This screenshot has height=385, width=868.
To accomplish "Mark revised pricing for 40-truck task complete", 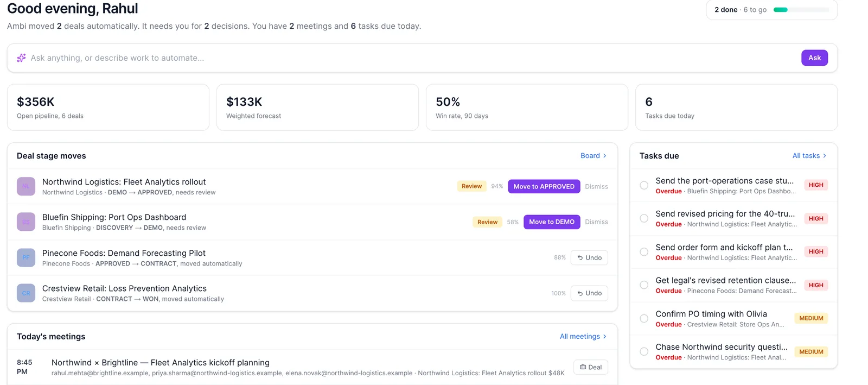I will [x=644, y=218].
